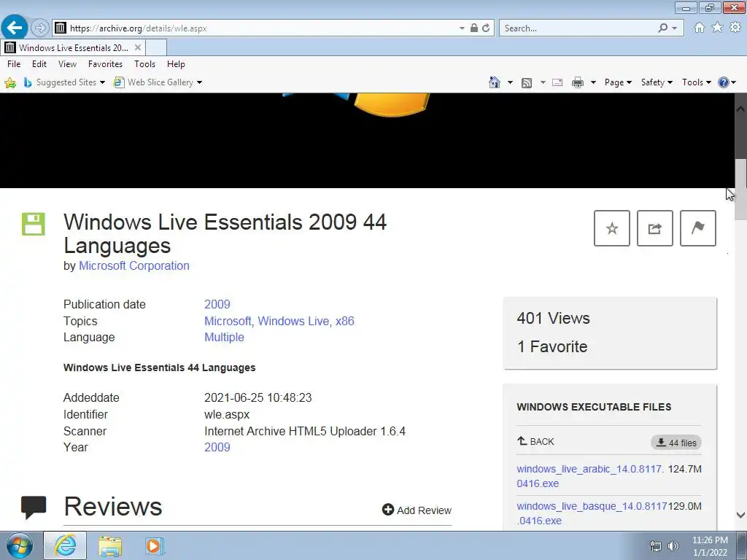Image resolution: width=747 pixels, height=560 pixels.
Task: Open the Safety dropdown menu
Action: (657, 82)
